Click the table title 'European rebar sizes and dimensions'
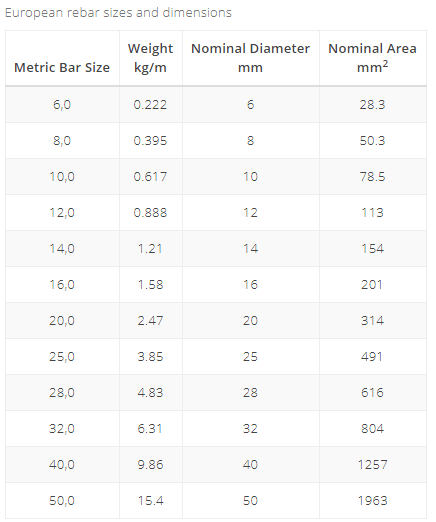This screenshot has width=436, height=522. point(118,13)
